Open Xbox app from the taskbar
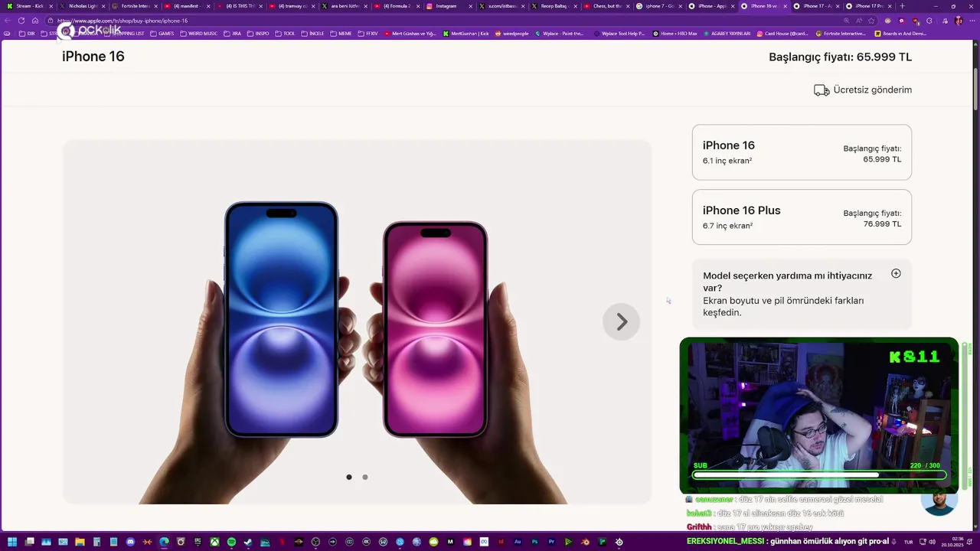The width and height of the screenshot is (980, 551). pos(214,543)
